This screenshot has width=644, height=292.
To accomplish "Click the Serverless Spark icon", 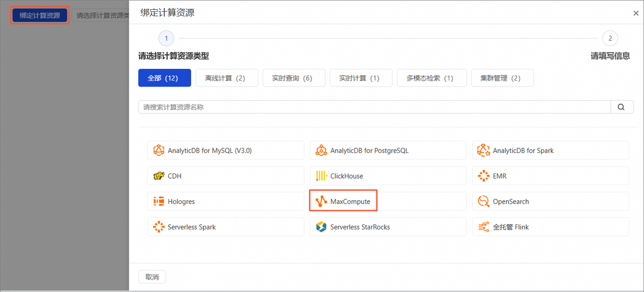I will point(159,227).
